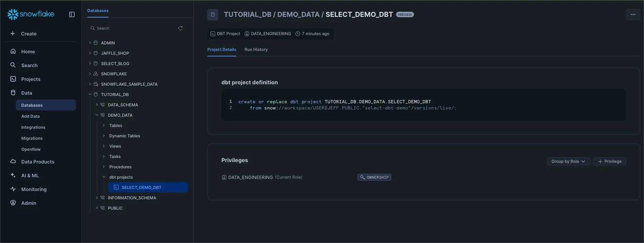Screen dimensions: 644x243
Task: Click the Search magnifier icon in navigation
Action: pyautogui.click(x=13, y=65)
